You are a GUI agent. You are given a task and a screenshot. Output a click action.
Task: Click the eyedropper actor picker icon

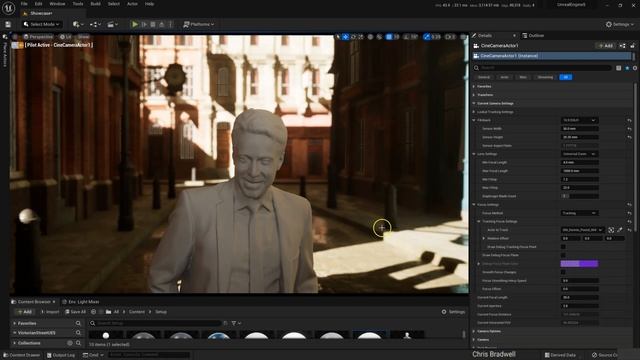[x=620, y=230]
